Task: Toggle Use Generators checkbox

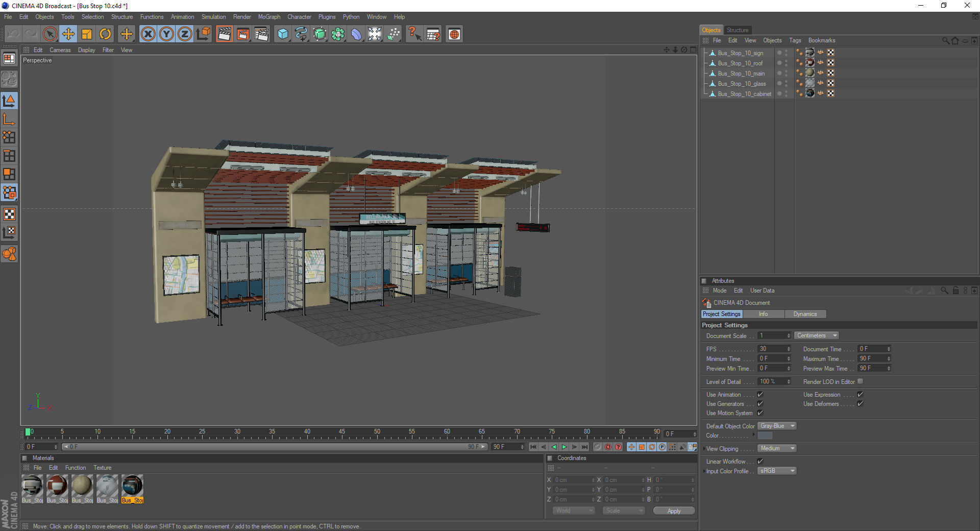Action: tap(760, 404)
